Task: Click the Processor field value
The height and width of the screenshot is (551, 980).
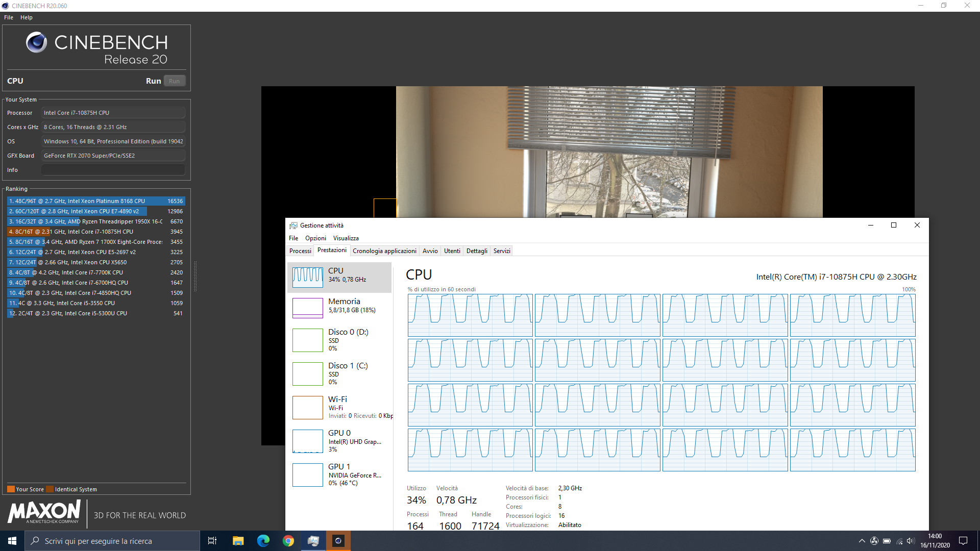Action: pyautogui.click(x=113, y=113)
